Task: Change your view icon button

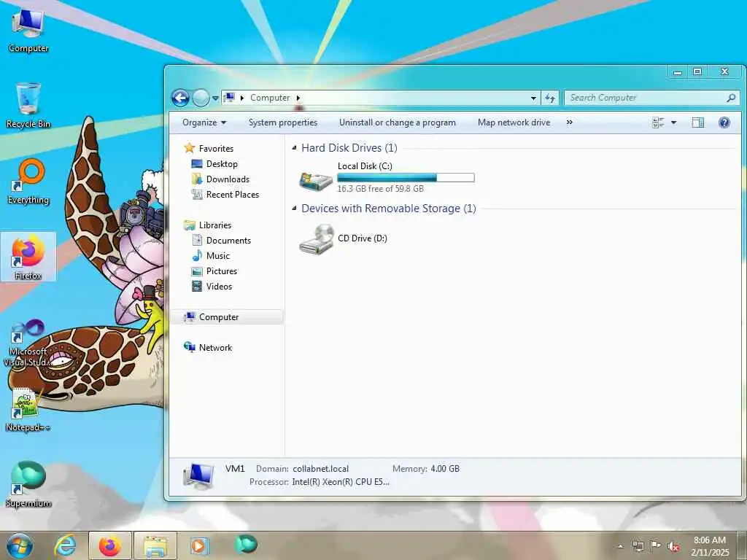Action: coord(658,122)
